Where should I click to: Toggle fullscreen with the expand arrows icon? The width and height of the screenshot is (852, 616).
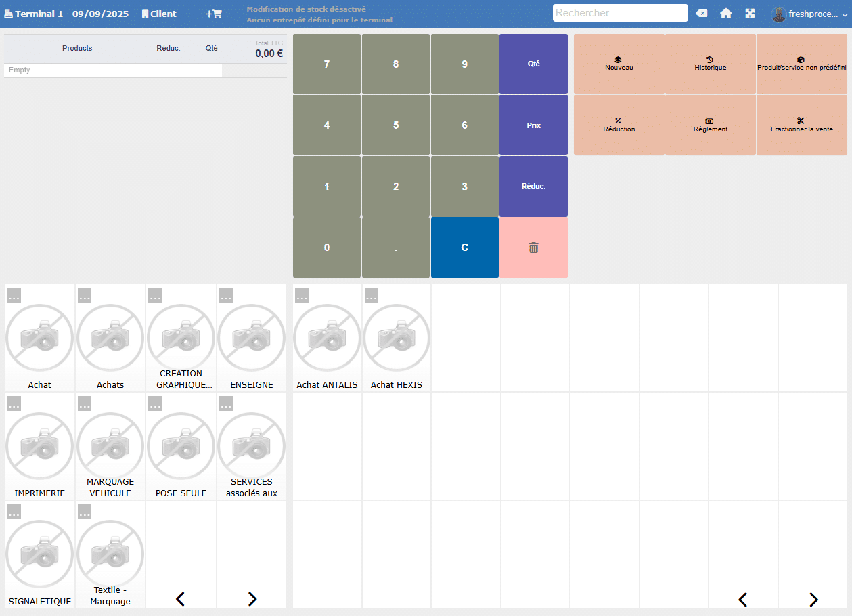point(750,14)
